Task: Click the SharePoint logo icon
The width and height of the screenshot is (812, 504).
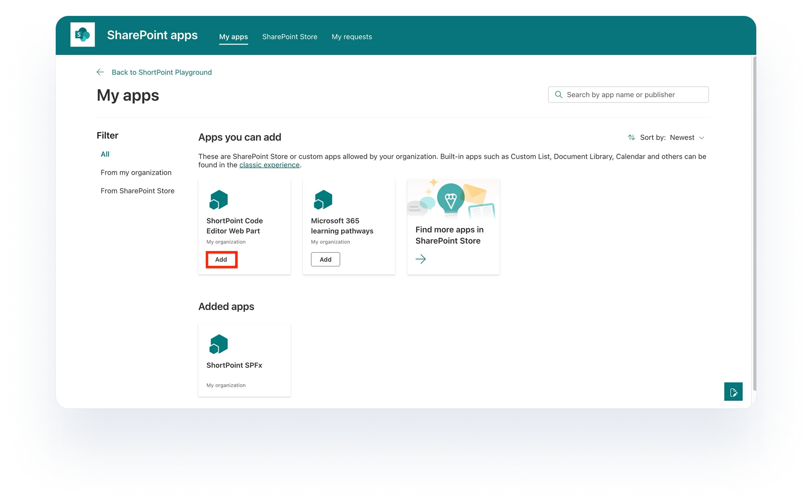Action: coord(82,35)
